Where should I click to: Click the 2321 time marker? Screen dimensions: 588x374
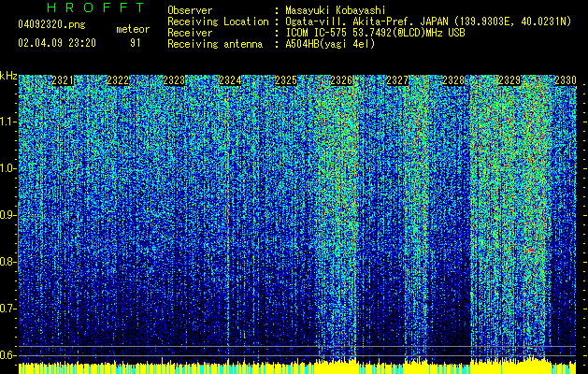[x=63, y=80]
